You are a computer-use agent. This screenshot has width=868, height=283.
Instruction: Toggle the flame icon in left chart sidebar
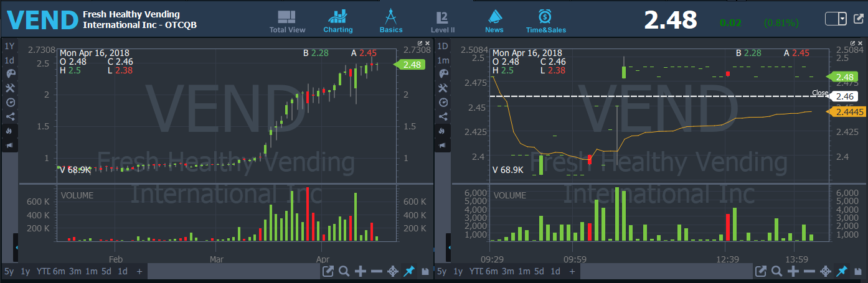pyautogui.click(x=9, y=131)
